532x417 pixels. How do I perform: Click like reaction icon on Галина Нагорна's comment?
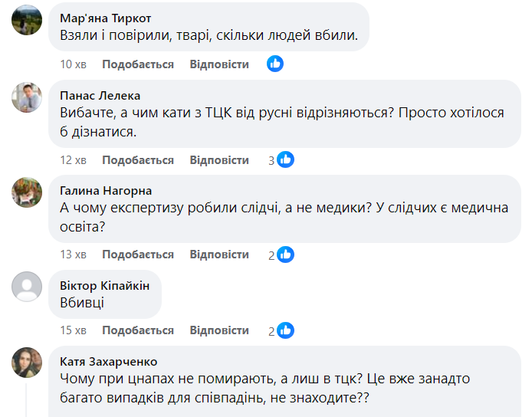tap(286, 254)
